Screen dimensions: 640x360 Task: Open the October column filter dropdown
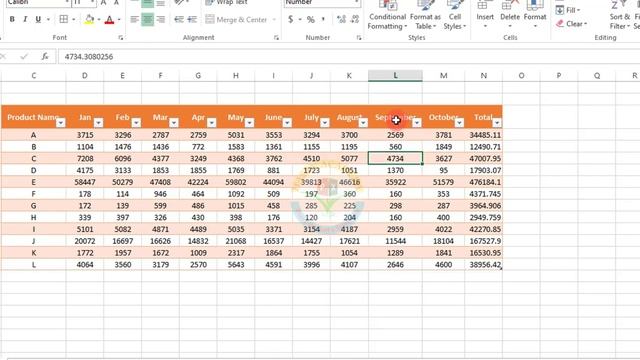tap(459, 122)
